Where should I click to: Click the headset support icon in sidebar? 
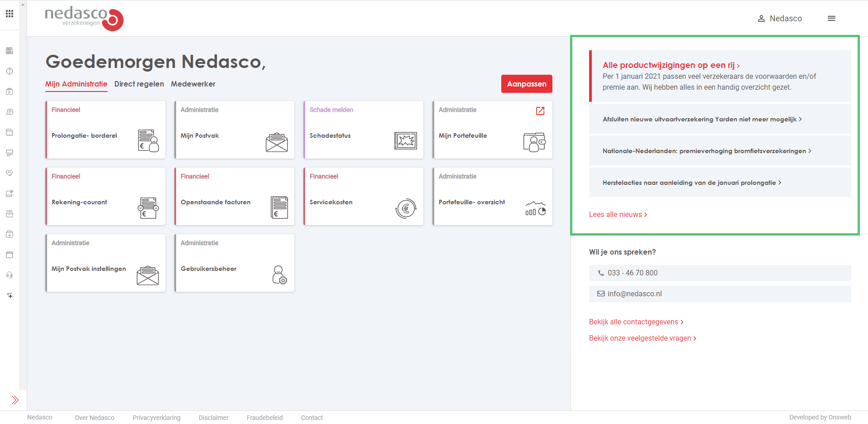click(10, 275)
